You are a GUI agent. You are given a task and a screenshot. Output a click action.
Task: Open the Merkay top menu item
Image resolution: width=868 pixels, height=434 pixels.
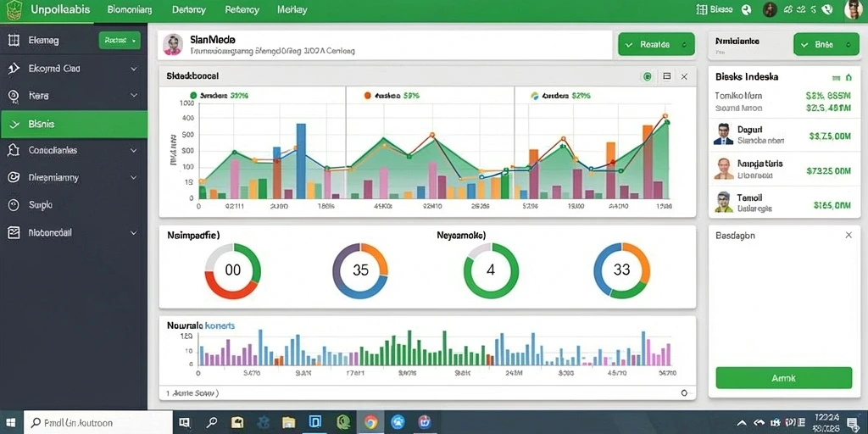(292, 10)
